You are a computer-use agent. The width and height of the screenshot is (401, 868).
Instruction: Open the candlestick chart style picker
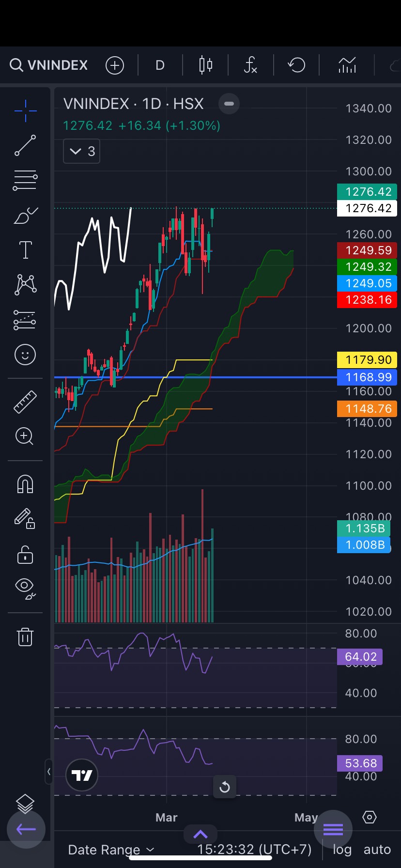click(206, 65)
